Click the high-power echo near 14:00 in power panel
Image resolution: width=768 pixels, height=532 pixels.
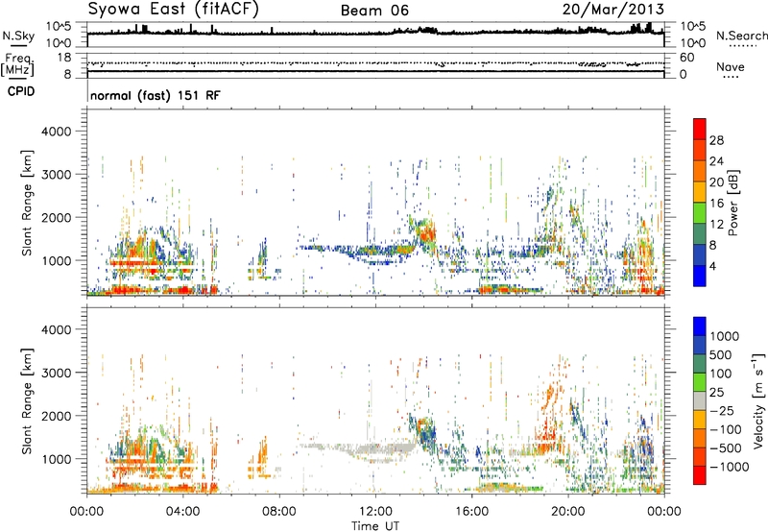click(x=425, y=231)
